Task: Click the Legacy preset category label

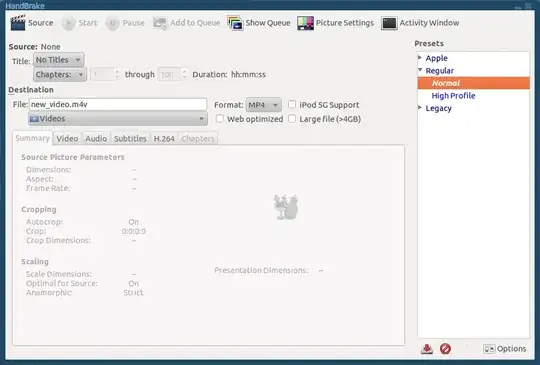Action: tap(438, 108)
